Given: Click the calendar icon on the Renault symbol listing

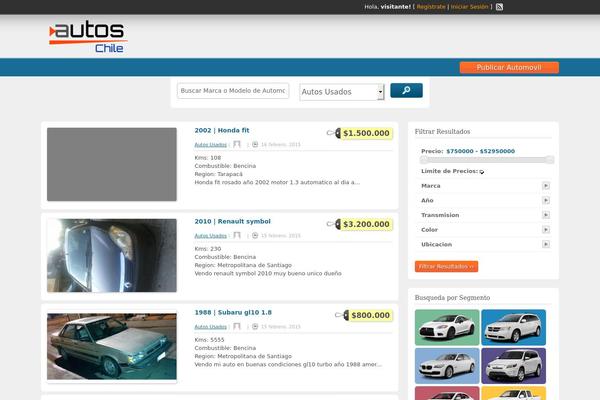Looking at the screenshot, I should tap(255, 235).
